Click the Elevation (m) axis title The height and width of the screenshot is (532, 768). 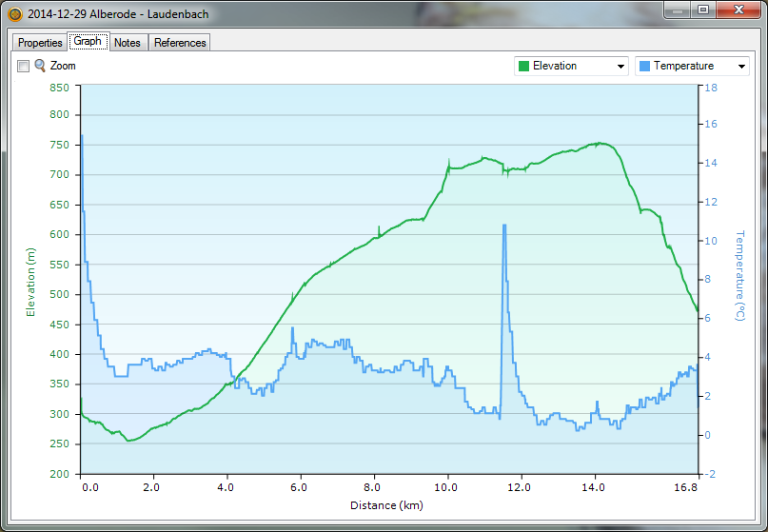click(x=30, y=282)
